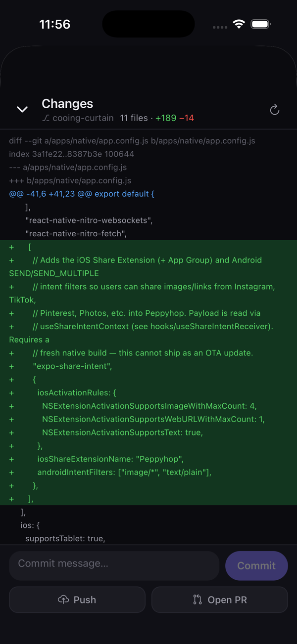Click the Push button
Screen dimensions: 297x644
[x=77, y=600]
